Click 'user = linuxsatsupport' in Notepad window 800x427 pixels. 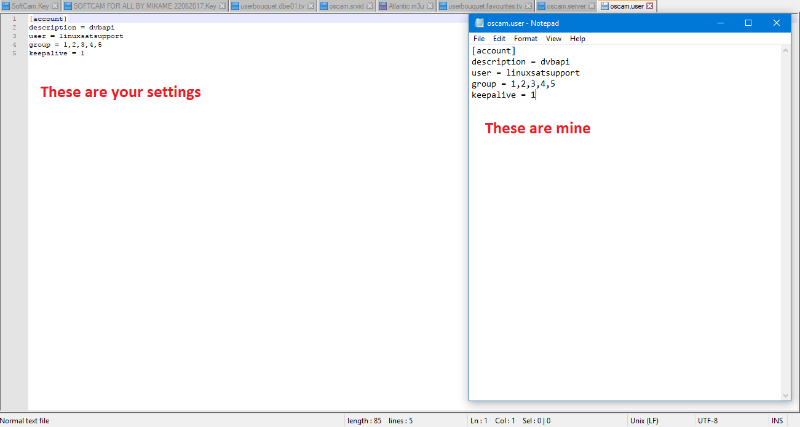coord(526,73)
